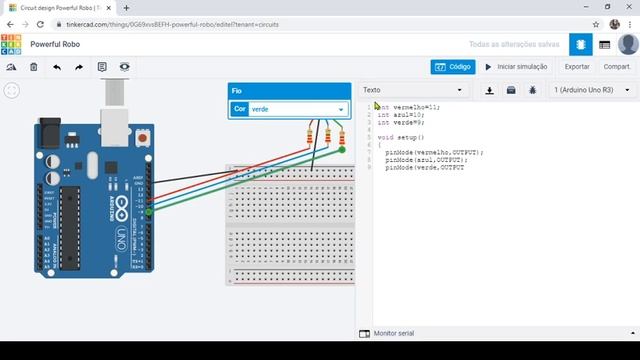Select the green wire endpoint at resistor
The width and height of the screenshot is (640, 360).
point(342,150)
